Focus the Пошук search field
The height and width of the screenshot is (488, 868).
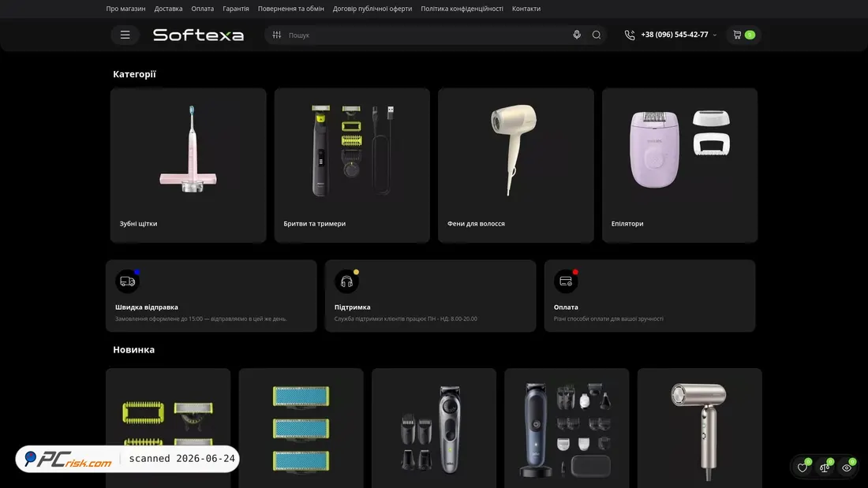426,35
